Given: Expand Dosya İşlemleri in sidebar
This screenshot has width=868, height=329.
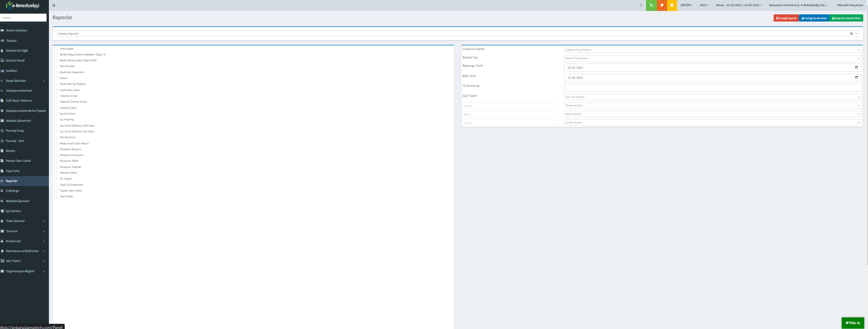Looking at the screenshot, I should pyautogui.click(x=24, y=81).
